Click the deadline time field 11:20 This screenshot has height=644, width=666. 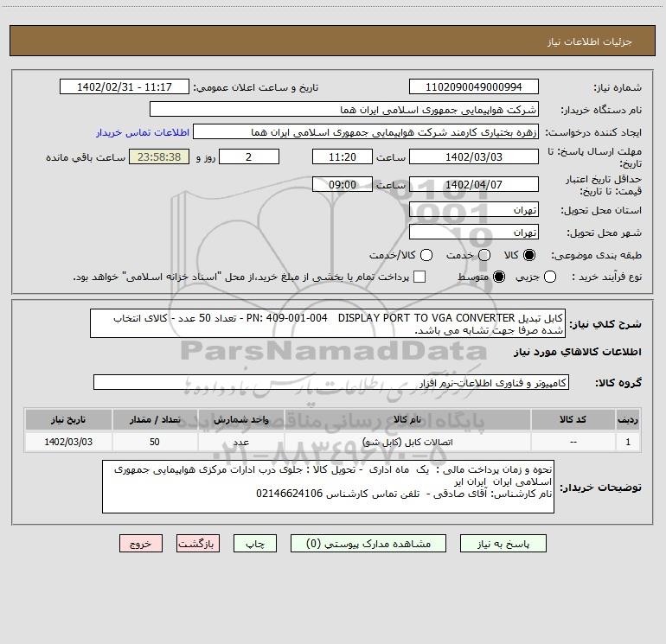[343, 156]
